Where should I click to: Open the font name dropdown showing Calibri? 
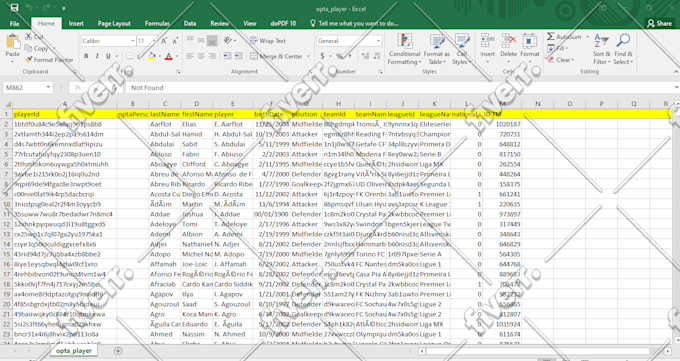pos(132,41)
